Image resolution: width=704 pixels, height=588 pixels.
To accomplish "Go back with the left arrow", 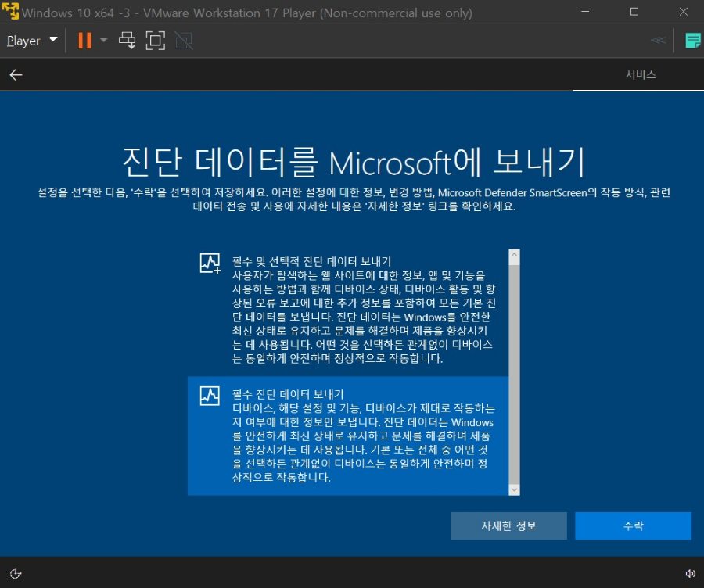I will pos(16,74).
